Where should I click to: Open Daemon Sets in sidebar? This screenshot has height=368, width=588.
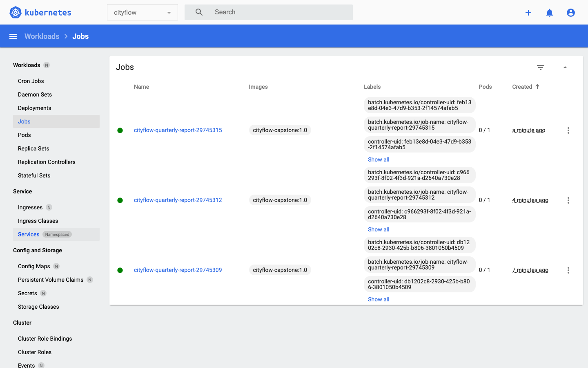tap(35, 94)
